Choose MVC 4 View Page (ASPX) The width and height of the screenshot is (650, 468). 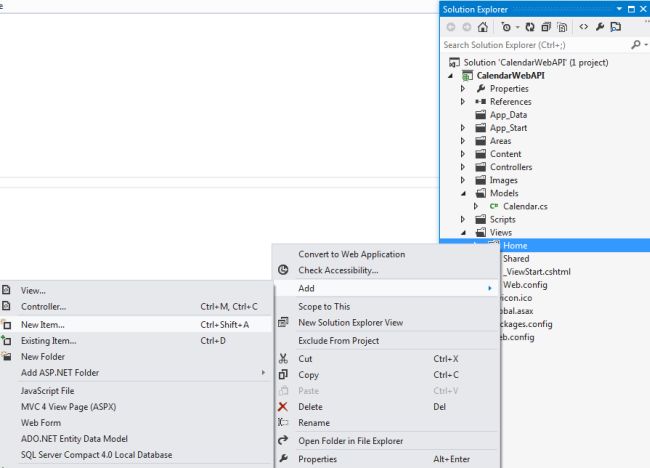136,407
